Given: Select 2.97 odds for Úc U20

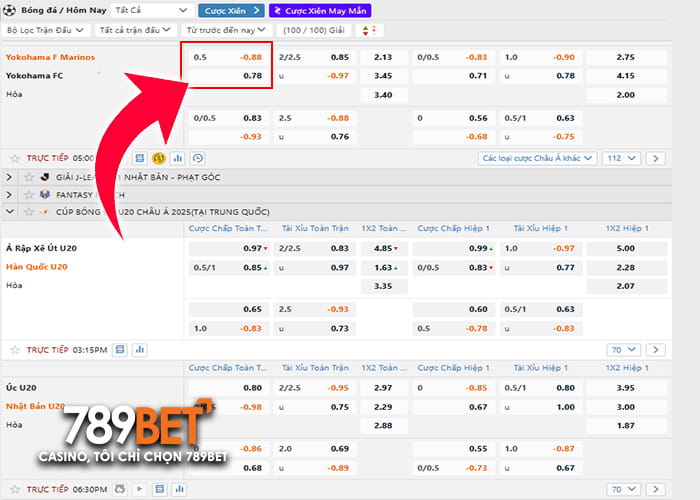Looking at the screenshot, I should (x=383, y=388).
